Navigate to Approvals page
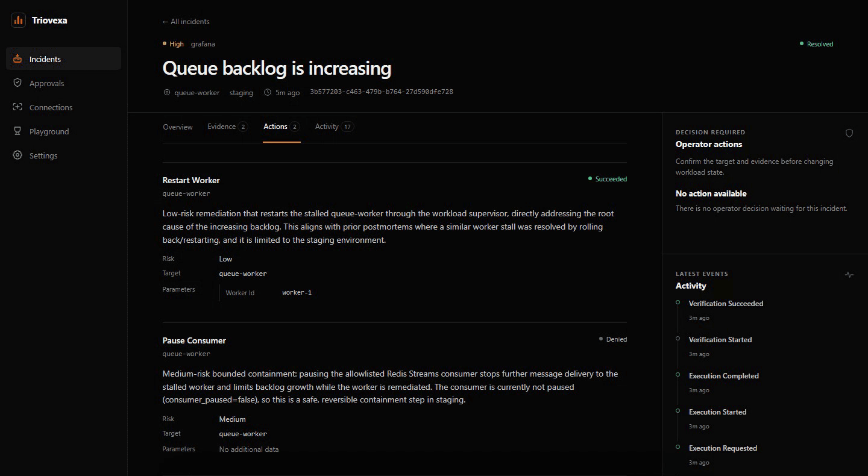The width and height of the screenshot is (868, 476). [x=64, y=83]
